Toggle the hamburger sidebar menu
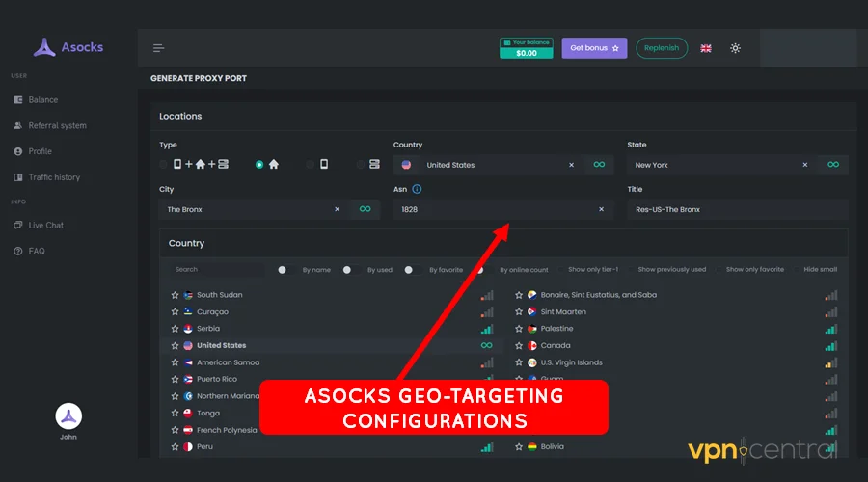 point(158,48)
